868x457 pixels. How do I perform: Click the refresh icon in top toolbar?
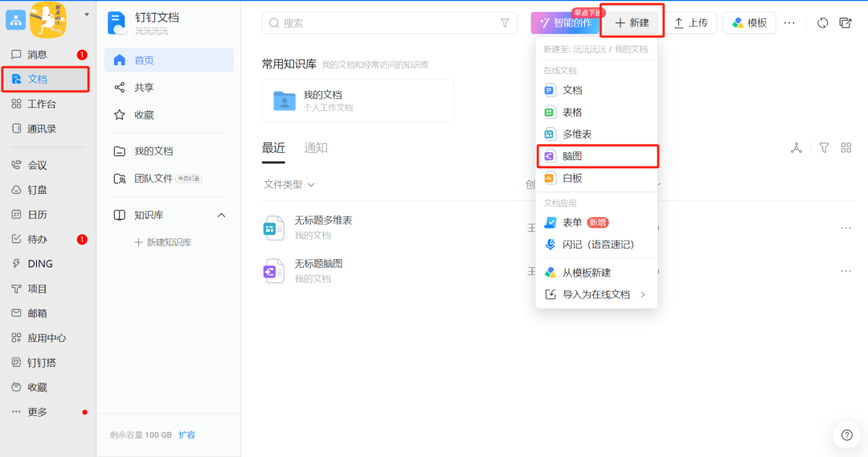coord(823,23)
